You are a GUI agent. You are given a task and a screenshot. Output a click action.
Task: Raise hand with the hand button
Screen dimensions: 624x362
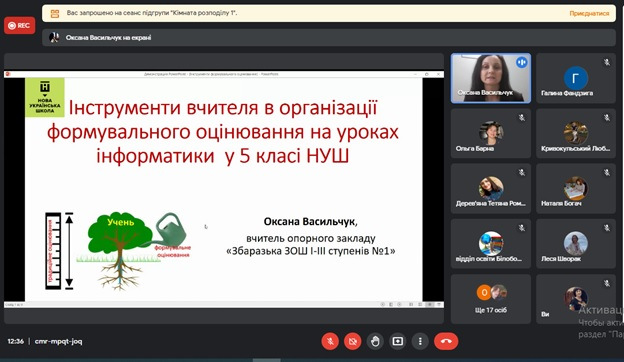(375, 341)
